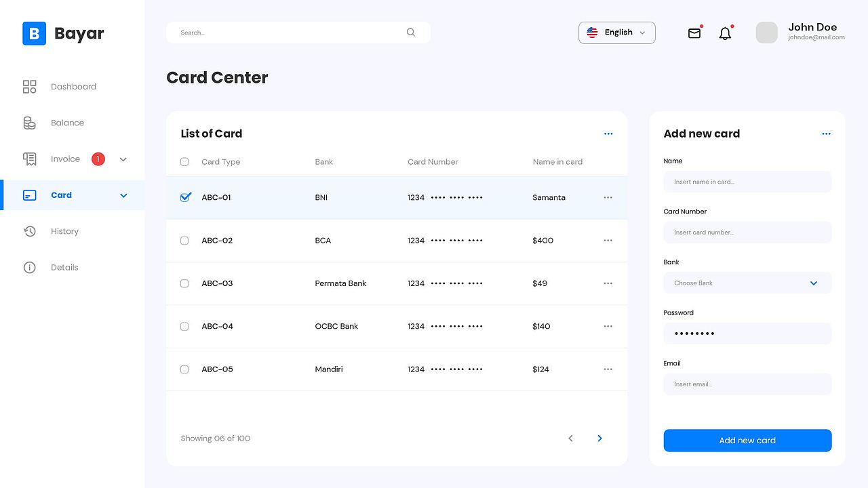Open the John Doe profile
Screen dimensions: 868x488
click(x=800, y=33)
